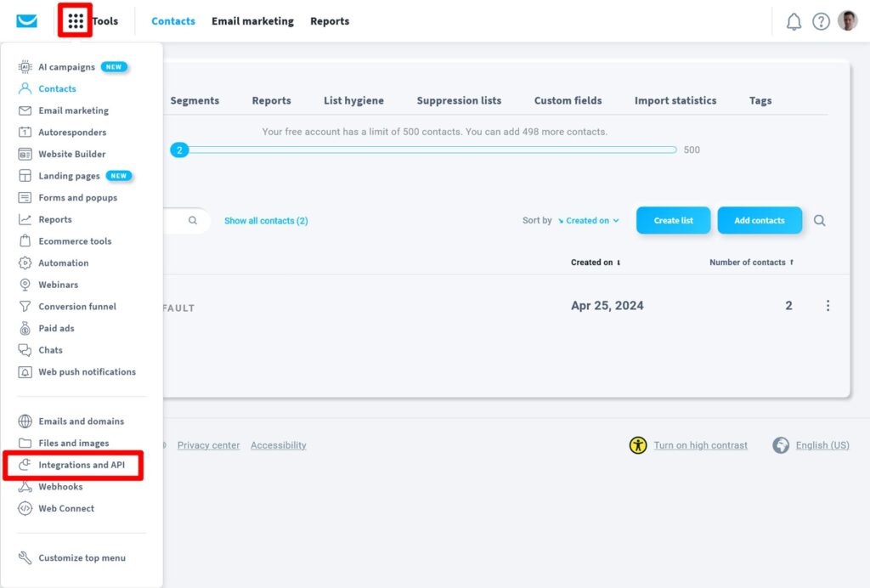This screenshot has width=870, height=588.
Task: Open the Sort by Created on dropdown
Action: click(588, 220)
